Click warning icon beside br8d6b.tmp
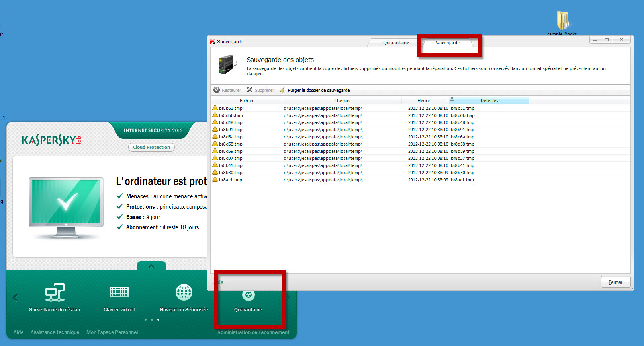 (215, 115)
